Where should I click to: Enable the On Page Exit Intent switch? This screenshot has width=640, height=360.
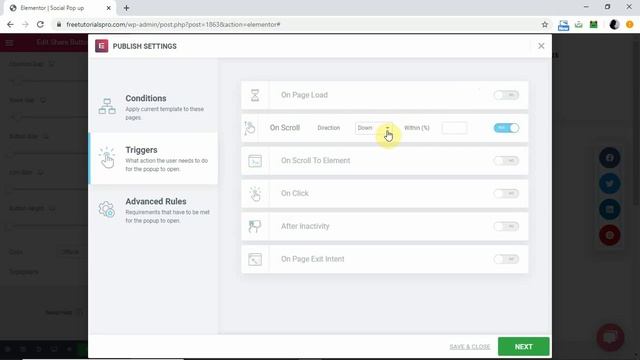506,259
